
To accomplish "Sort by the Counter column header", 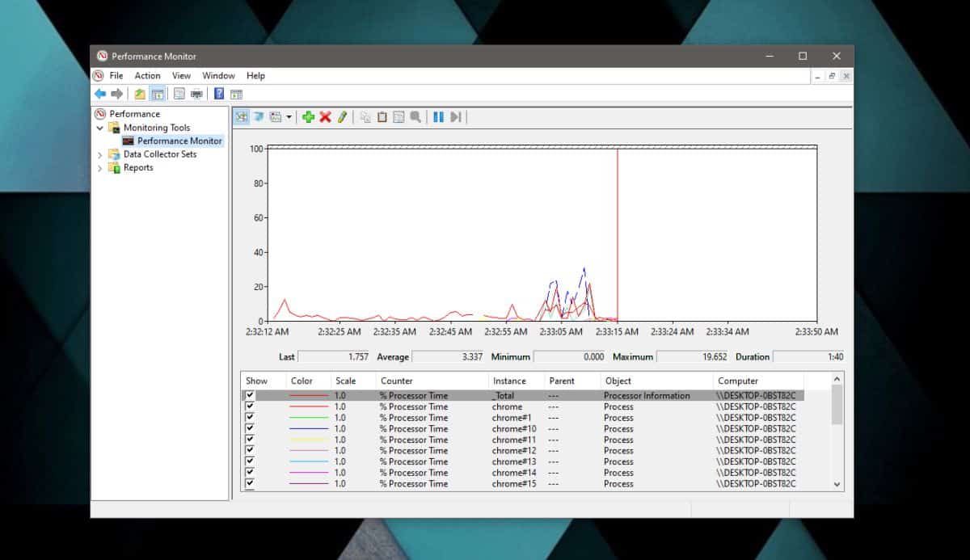I will pos(432,381).
